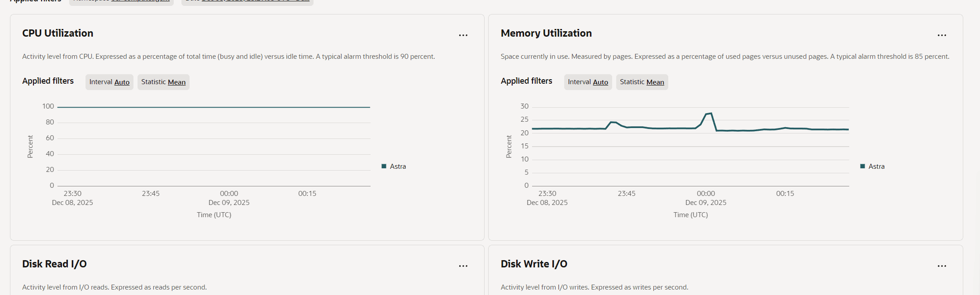
Task: Change Memory chart Statistic Mean filter
Action: (655, 82)
